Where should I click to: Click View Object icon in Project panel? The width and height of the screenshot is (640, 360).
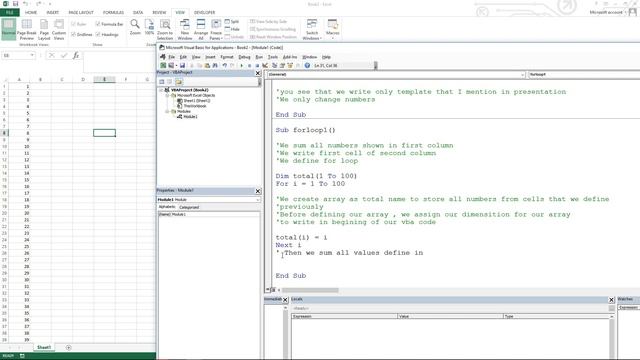click(x=170, y=82)
